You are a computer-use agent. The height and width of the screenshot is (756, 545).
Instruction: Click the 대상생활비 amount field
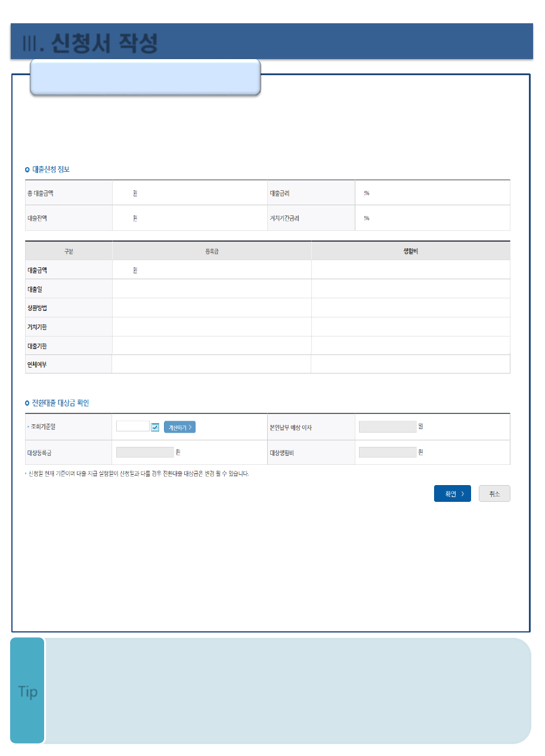coord(388,452)
